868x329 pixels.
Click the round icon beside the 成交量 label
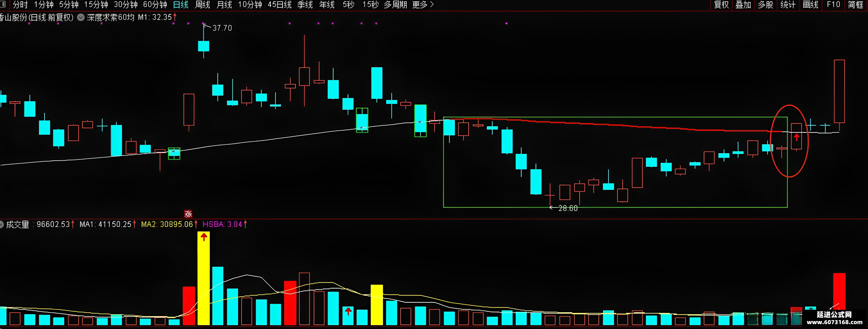point(1,224)
